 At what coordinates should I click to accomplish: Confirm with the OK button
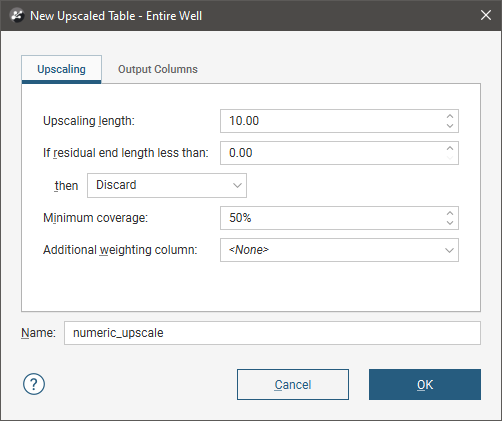coord(425,384)
